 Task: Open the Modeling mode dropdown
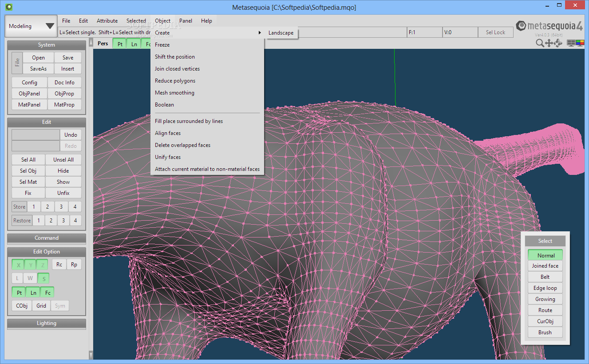point(31,26)
